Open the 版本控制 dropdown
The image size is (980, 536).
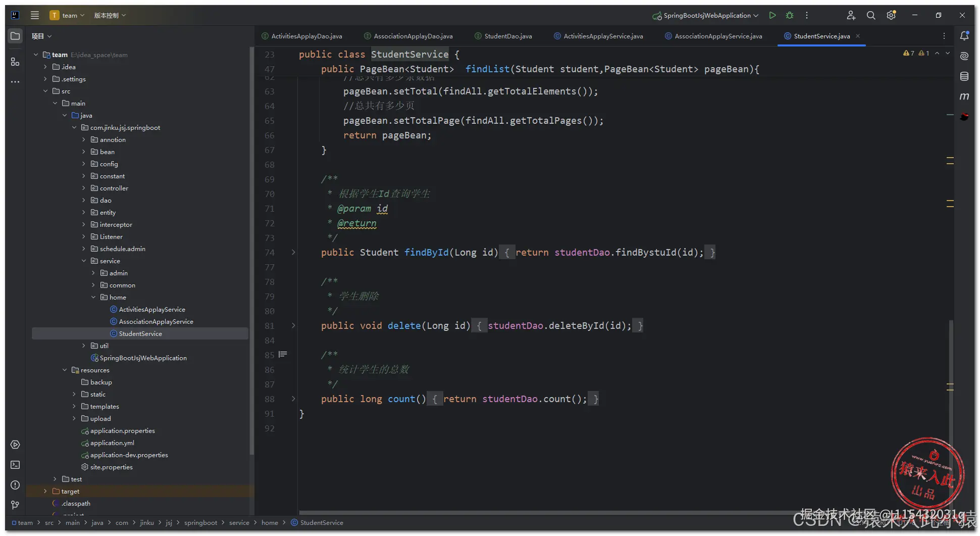tap(110, 15)
